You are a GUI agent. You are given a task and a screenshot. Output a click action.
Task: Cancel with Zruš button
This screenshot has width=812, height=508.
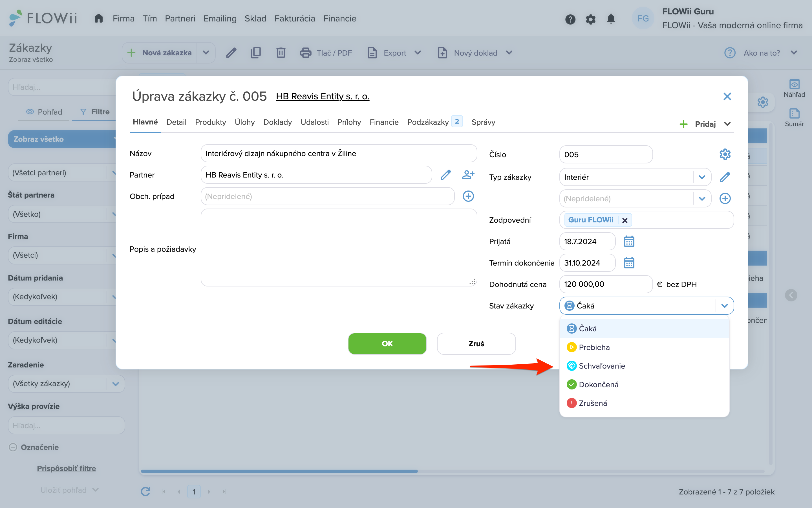pyautogui.click(x=476, y=344)
